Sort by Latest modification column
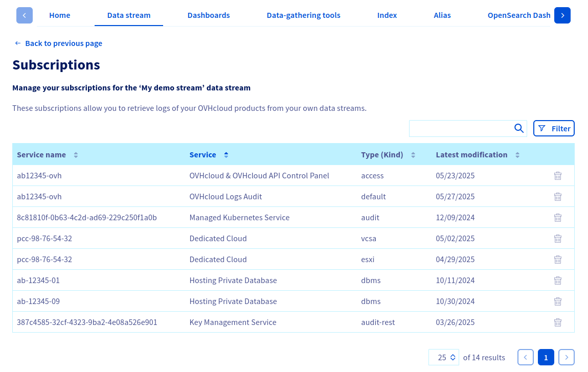The image size is (588, 372). (x=517, y=155)
